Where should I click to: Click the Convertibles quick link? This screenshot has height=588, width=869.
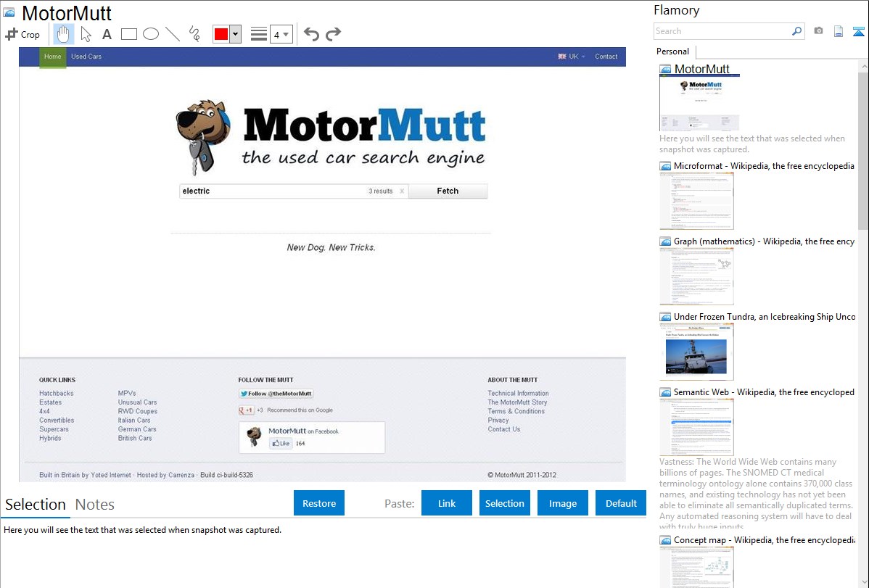[57, 420]
